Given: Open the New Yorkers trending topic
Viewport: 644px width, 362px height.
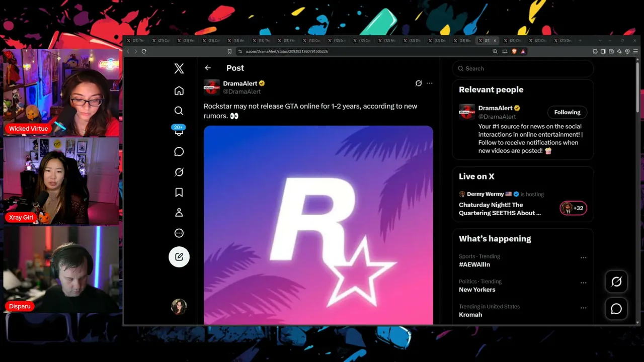Looking at the screenshot, I should 477,290.
